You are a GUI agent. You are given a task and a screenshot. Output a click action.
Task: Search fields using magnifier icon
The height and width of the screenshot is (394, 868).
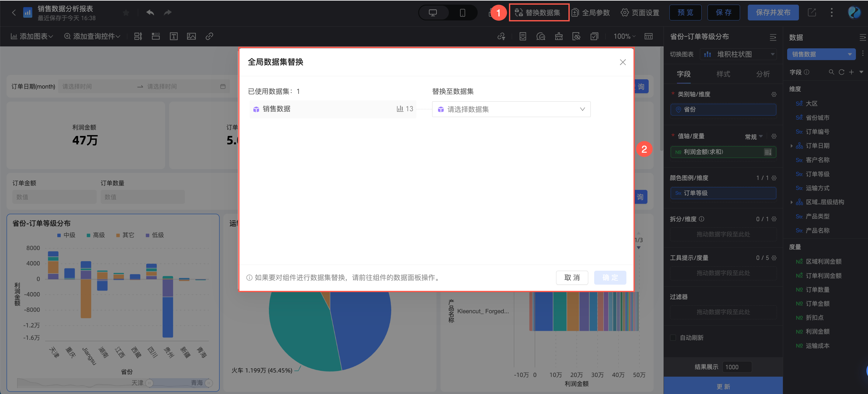point(831,72)
